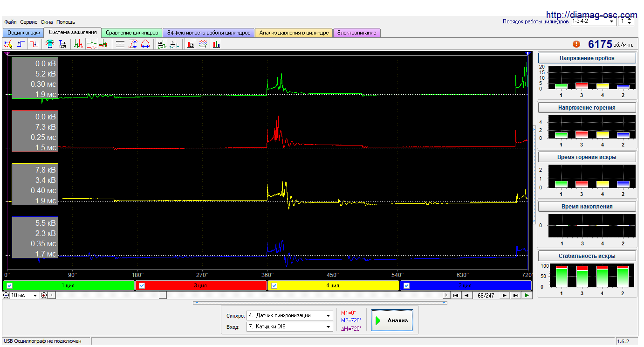The width and height of the screenshot is (644, 347).
Task: Click the cylinder 1 measurement box showing 5.2 кВ
Action: [x=35, y=78]
